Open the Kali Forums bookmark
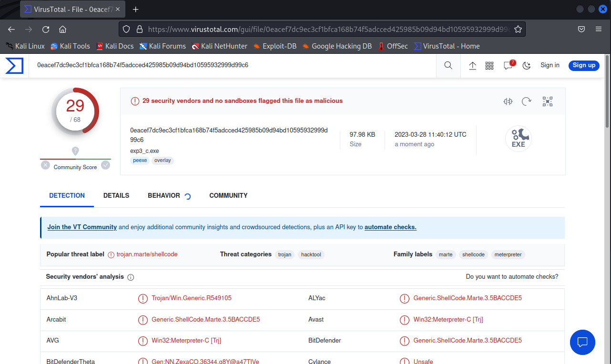 [x=163, y=46]
